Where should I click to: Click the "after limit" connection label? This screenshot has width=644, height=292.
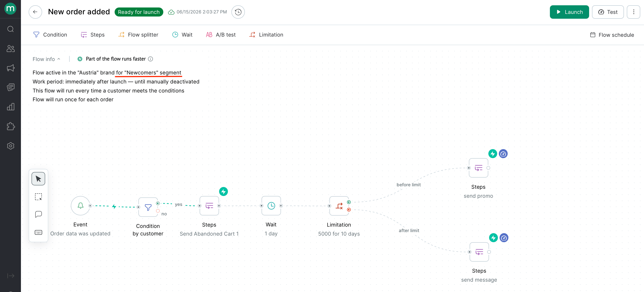409,231
